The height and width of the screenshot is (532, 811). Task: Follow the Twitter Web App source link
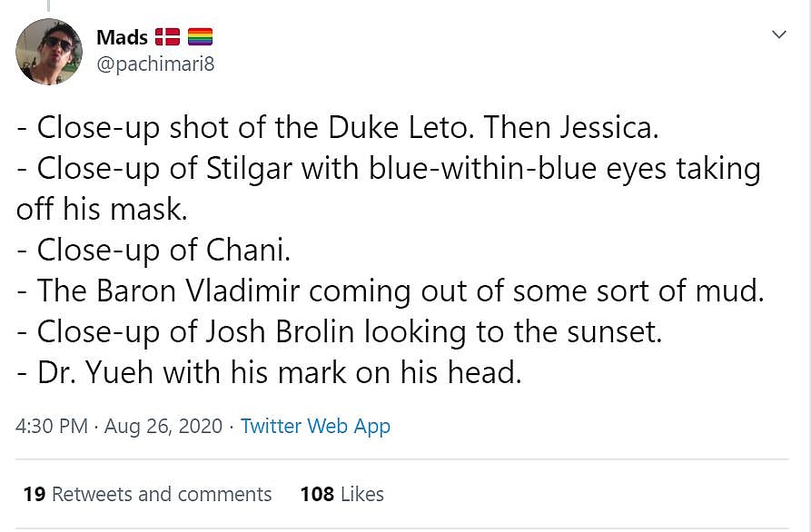tap(315, 426)
